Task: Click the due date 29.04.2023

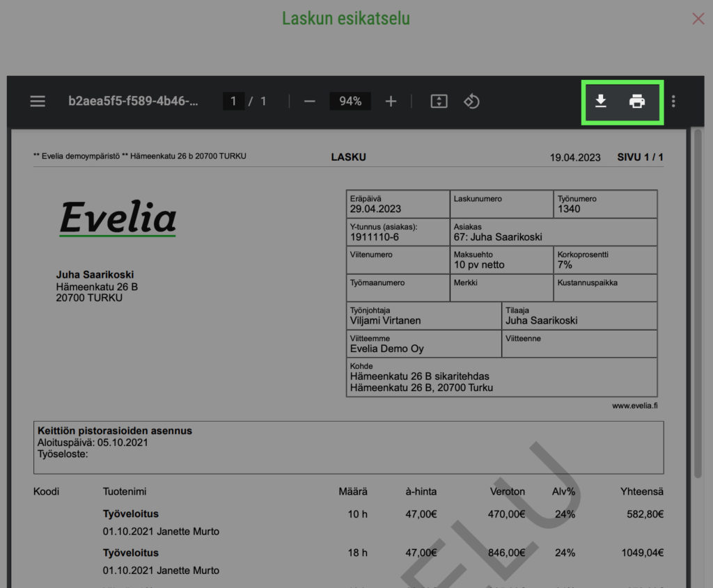Action: (375, 209)
